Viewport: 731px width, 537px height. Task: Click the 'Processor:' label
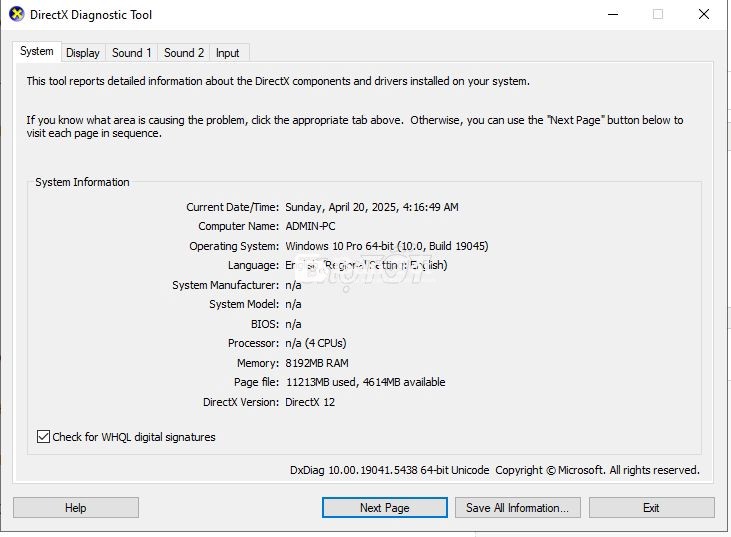point(254,344)
